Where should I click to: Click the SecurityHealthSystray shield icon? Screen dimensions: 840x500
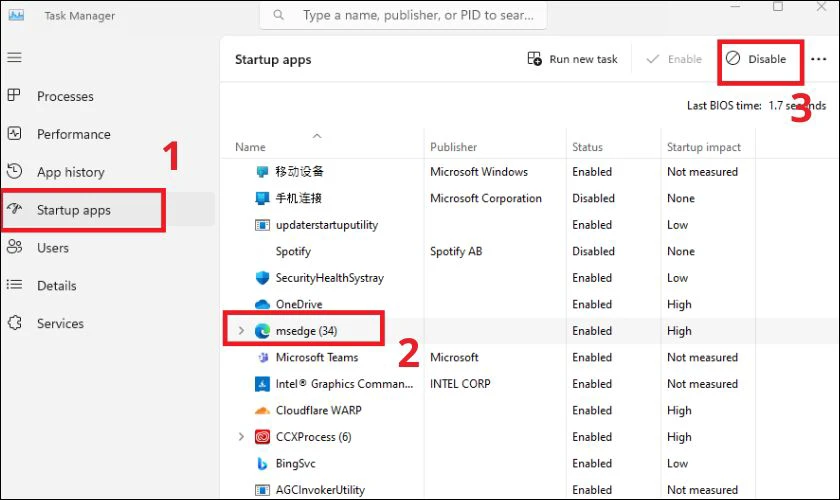point(262,278)
